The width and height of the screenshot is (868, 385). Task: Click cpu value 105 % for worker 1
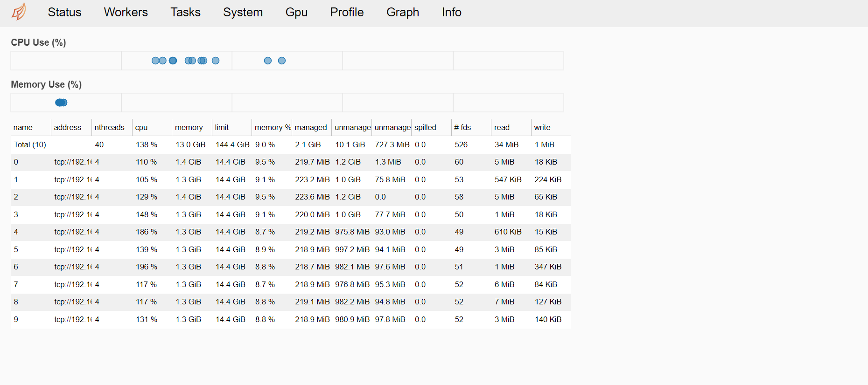pos(147,179)
